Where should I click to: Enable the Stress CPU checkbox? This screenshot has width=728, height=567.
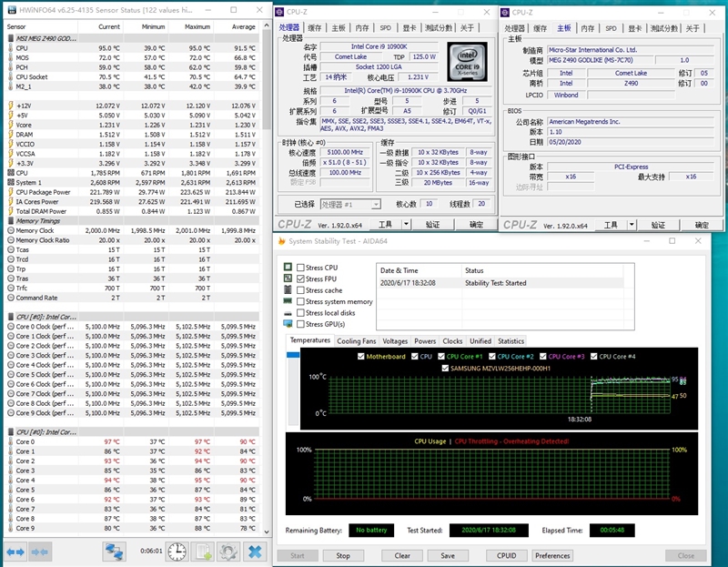pos(300,267)
